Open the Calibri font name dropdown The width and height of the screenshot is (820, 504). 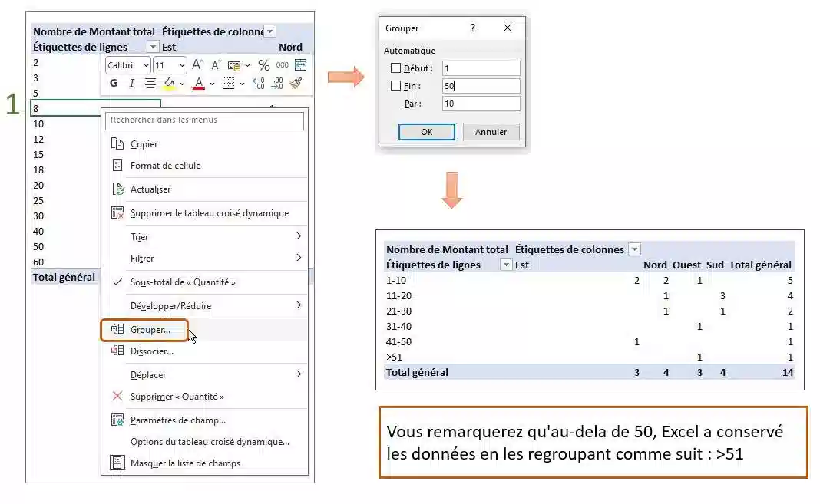pos(146,65)
